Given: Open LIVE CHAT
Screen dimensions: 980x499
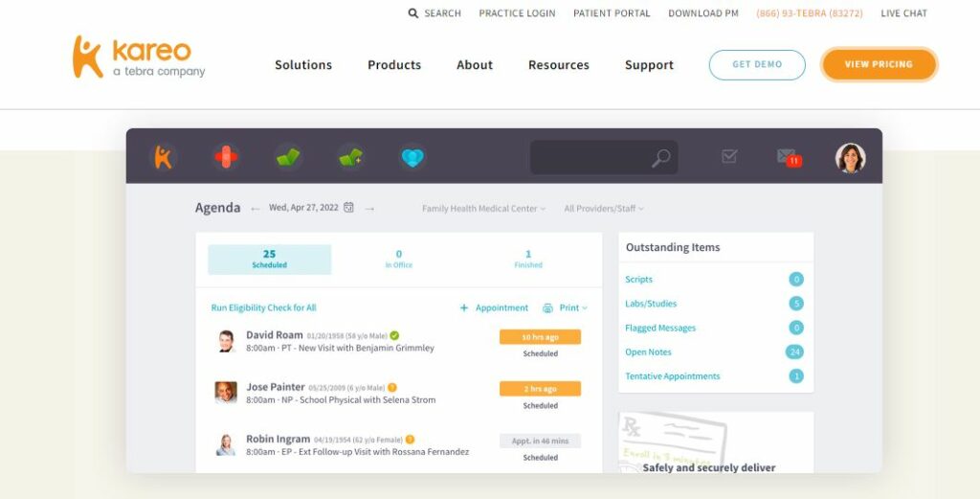Looking at the screenshot, I should (x=903, y=13).
